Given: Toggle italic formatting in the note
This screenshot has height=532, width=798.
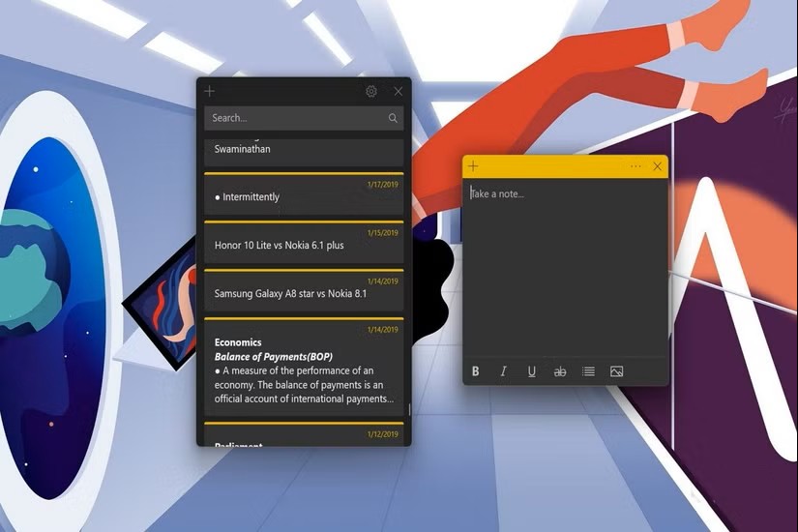Looking at the screenshot, I should click(x=503, y=371).
